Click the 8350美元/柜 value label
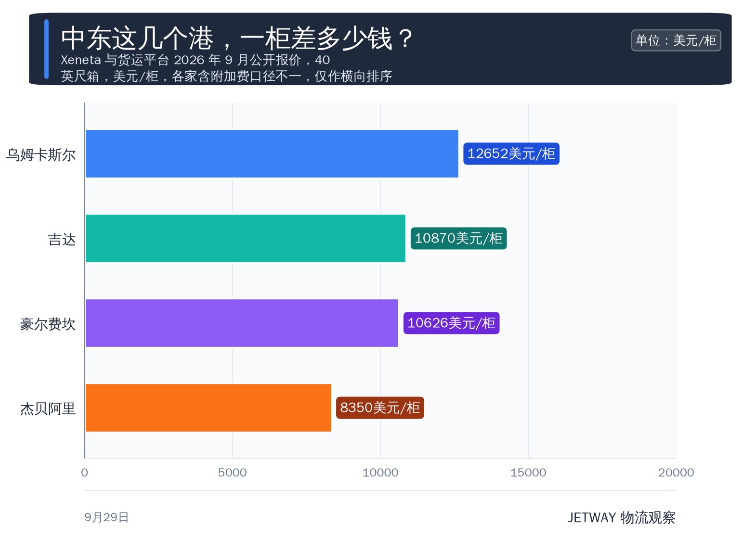 pyautogui.click(x=380, y=408)
